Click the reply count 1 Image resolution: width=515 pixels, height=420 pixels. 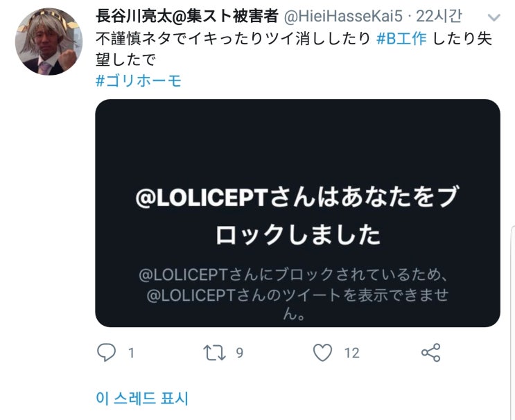pyautogui.click(x=132, y=353)
